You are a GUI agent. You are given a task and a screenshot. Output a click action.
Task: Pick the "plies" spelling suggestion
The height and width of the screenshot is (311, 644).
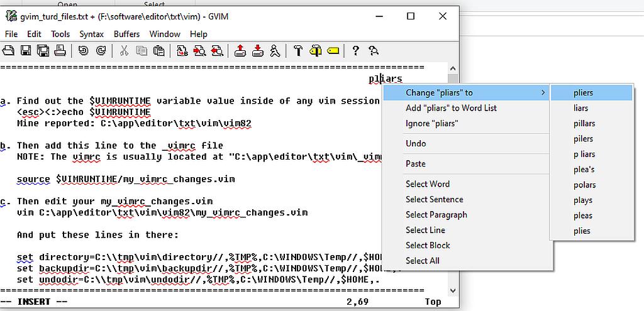click(x=591, y=231)
